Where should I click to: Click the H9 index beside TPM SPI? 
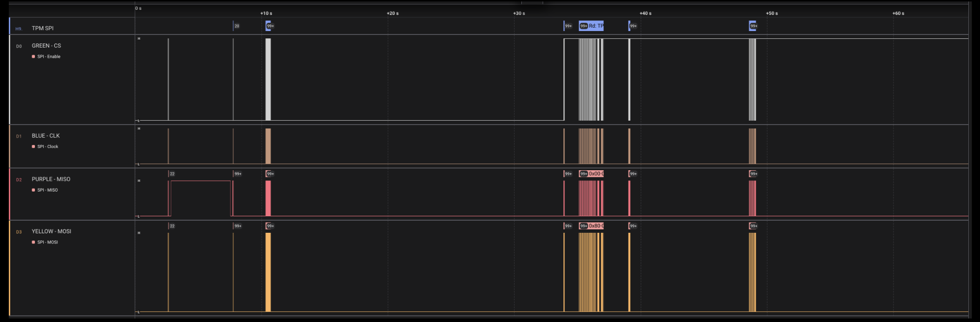pos(18,29)
